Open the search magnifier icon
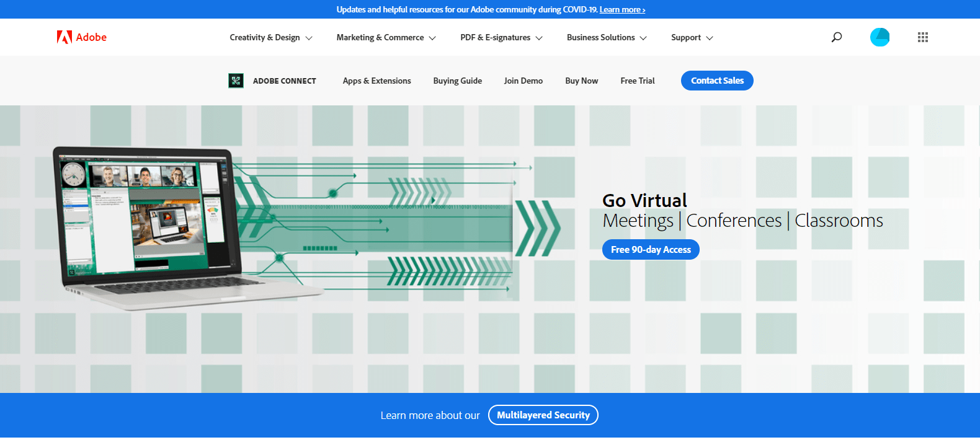The height and width of the screenshot is (445, 980). pyautogui.click(x=837, y=37)
